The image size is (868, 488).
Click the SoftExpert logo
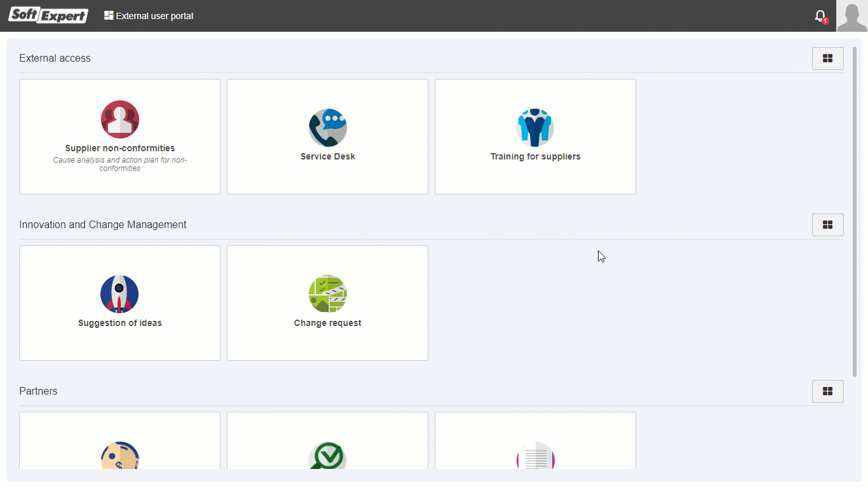[48, 15]
